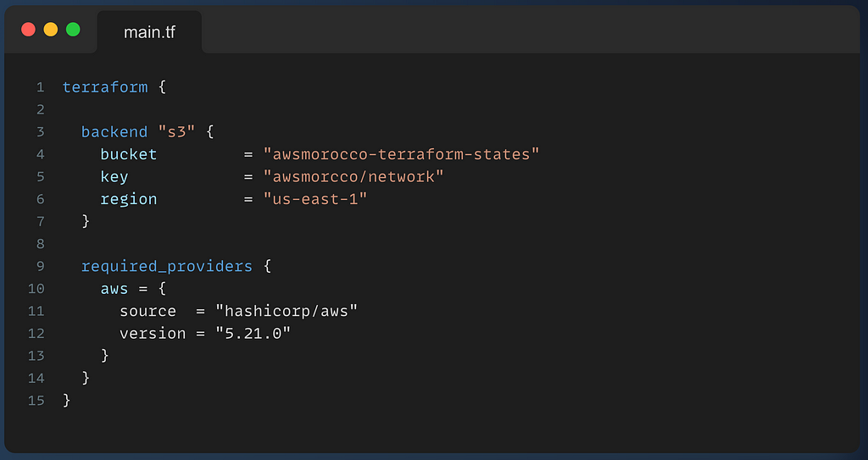Click the "s3" string on line 3
Screen dimensions: 868x460
[176, 132]
